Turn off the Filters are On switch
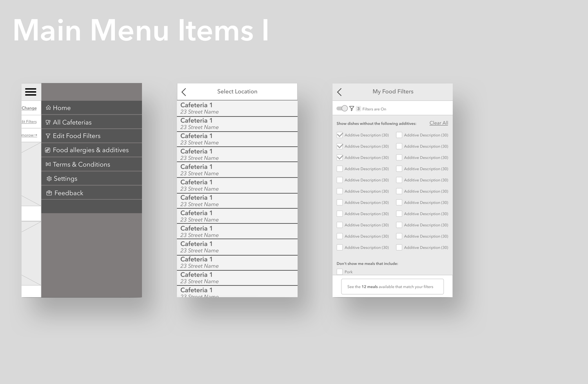This screenshot has height=384, width=588. click(x=342, y=109)
